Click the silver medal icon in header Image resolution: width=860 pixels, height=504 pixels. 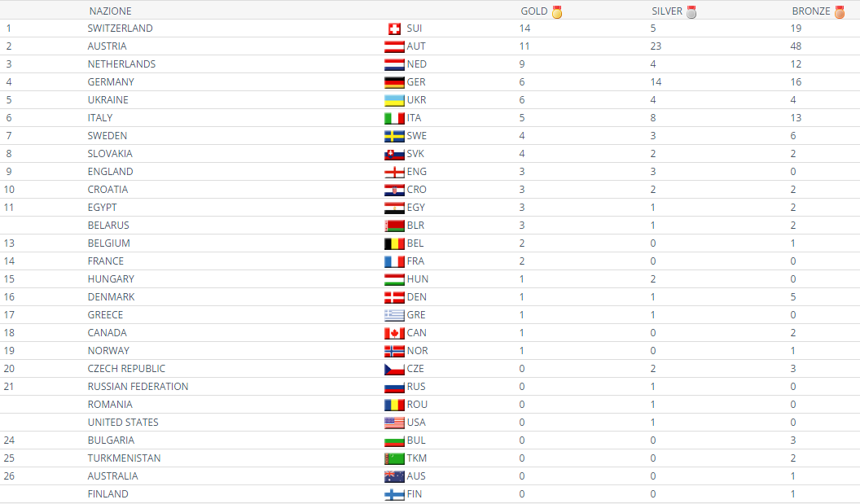pos(691,11)
